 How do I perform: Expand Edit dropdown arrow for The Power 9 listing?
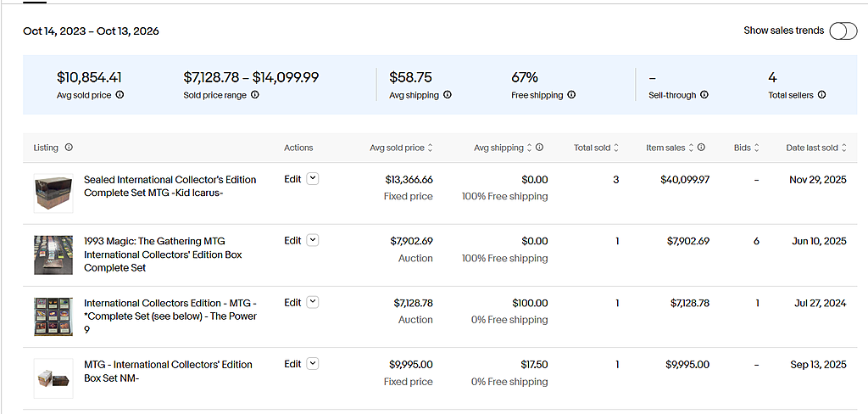(x=313, y=303)
